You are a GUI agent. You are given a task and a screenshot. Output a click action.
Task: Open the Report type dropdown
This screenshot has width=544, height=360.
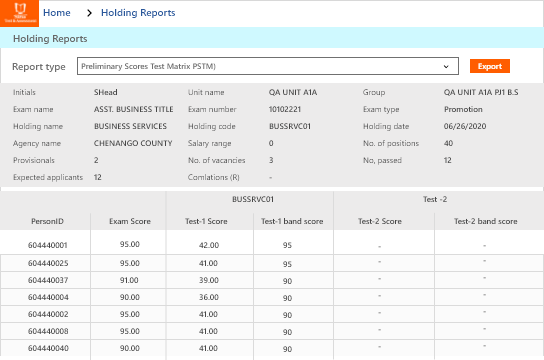[268, 66]
